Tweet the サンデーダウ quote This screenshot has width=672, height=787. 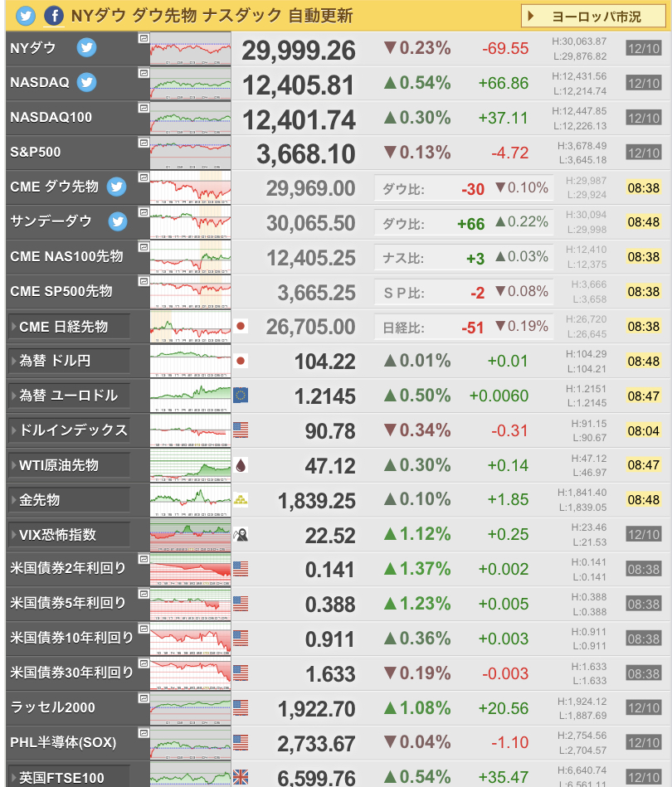pos(118,221)
